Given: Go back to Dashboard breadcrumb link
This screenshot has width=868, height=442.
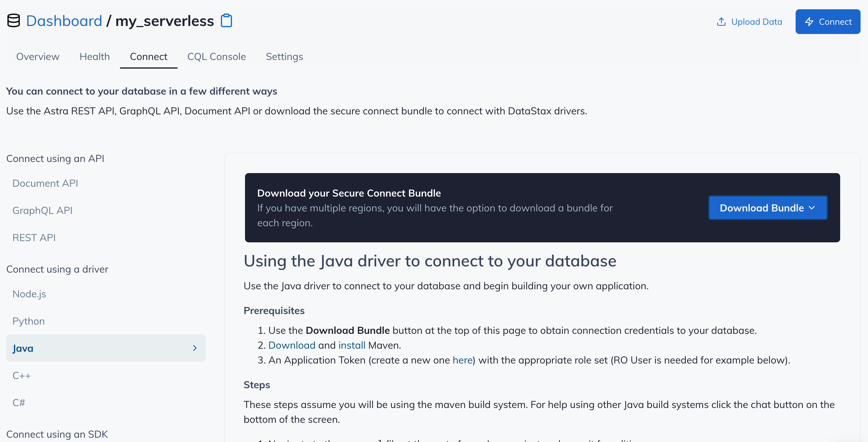Looking at the screenshot, I should click(64, 21).
